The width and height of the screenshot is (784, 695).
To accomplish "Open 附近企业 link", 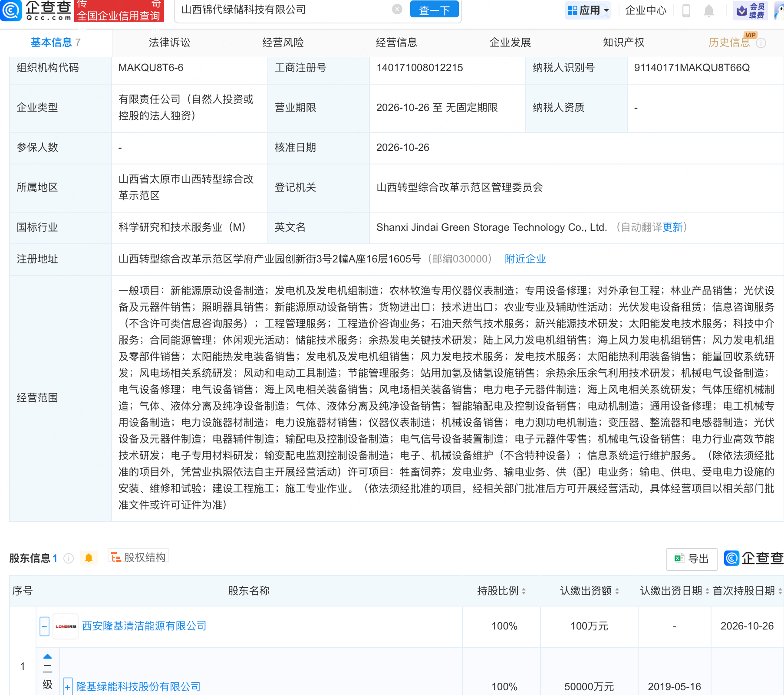I will (525, 259).
